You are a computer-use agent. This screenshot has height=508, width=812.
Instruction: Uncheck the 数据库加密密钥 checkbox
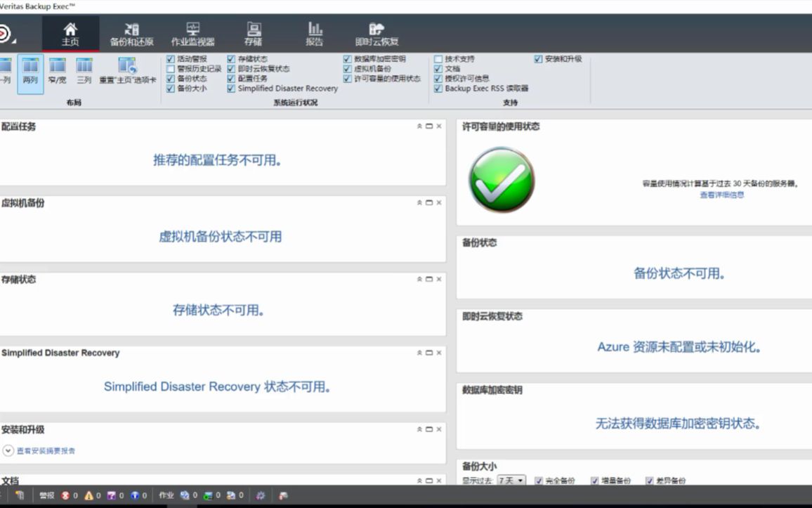pos(348,59)
